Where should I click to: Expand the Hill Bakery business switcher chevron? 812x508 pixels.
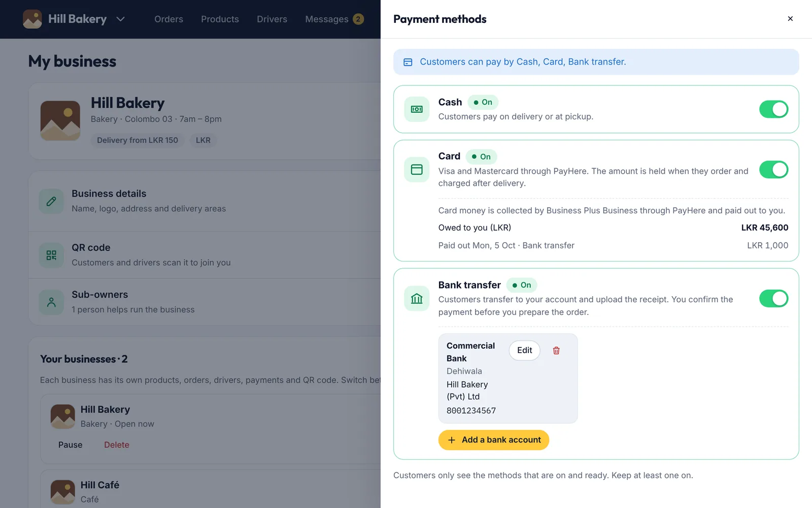120,19
